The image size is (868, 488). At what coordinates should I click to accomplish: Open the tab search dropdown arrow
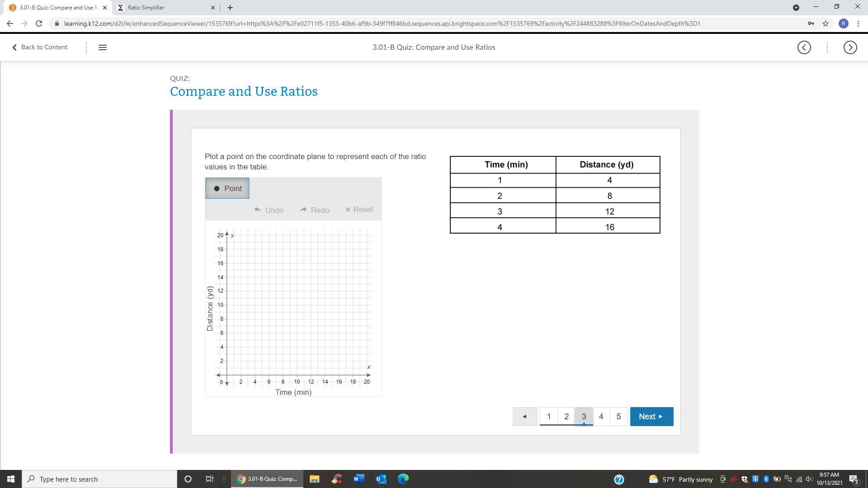[796, 8]
